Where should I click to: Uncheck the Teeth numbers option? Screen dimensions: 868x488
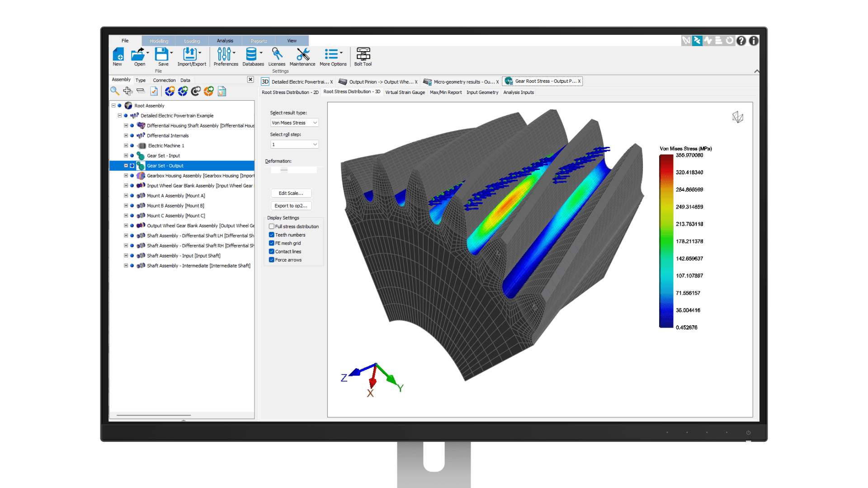(x=272, y=235)
